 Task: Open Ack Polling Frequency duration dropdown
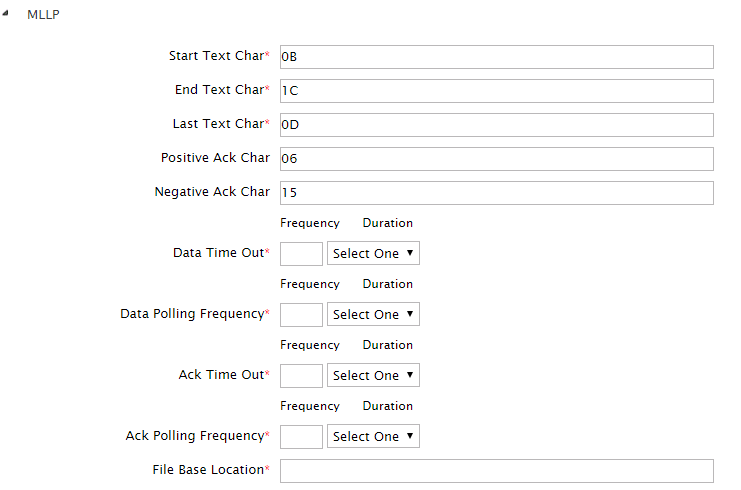coord(373,436)
